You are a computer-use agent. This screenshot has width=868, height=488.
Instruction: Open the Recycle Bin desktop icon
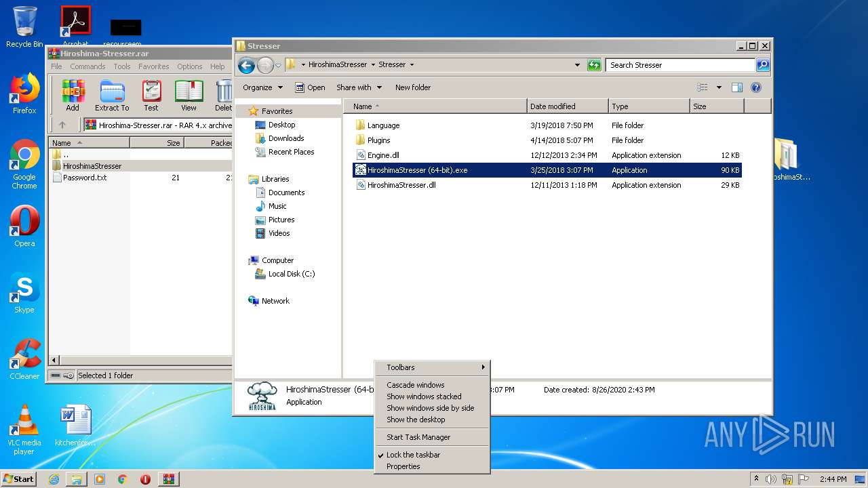tap(24, 27)
